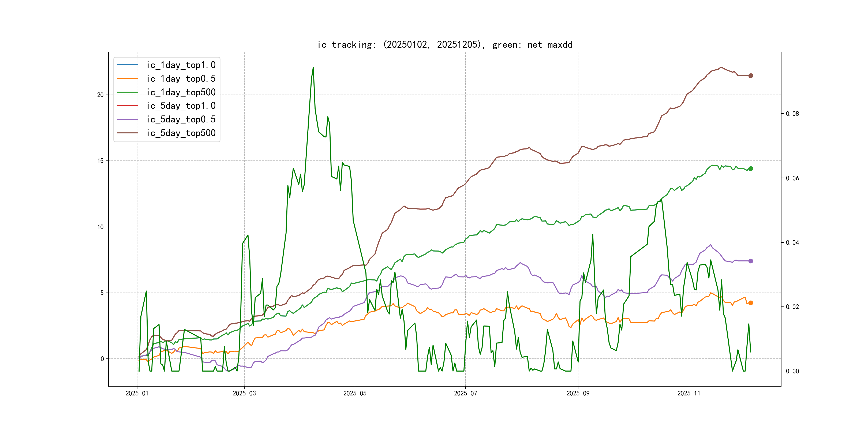The width and height of the screenshot is (868, 434).
Task: Click the 2025-11 x-axis tick label
Action: point(689,393)
